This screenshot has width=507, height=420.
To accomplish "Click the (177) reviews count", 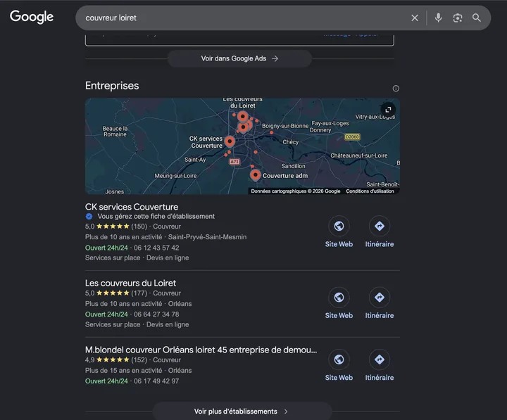I will point(139,293).
